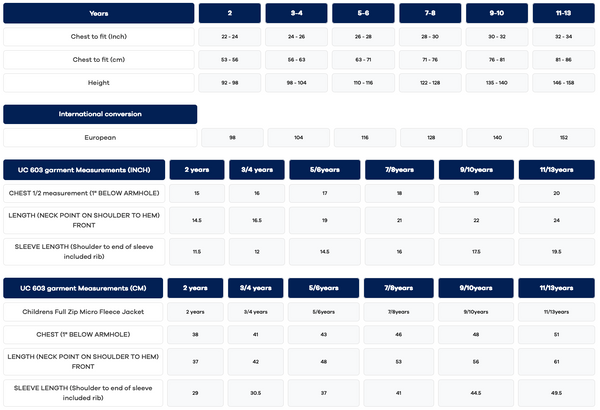Viewport: 600px width, 410px height.
Task: Click European size 104 cell
Action: pyautogui.click(x=298, y=138)
